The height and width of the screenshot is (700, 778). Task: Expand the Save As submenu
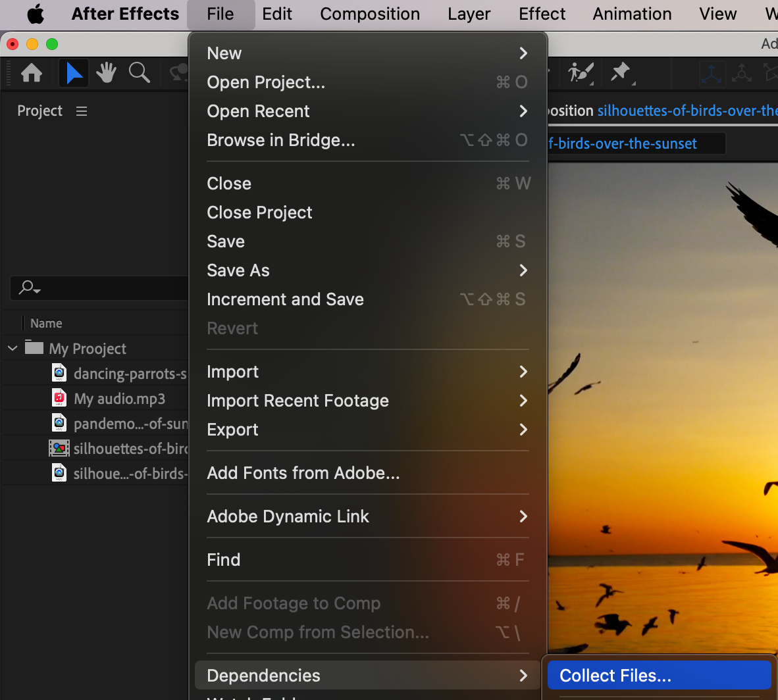523,270
